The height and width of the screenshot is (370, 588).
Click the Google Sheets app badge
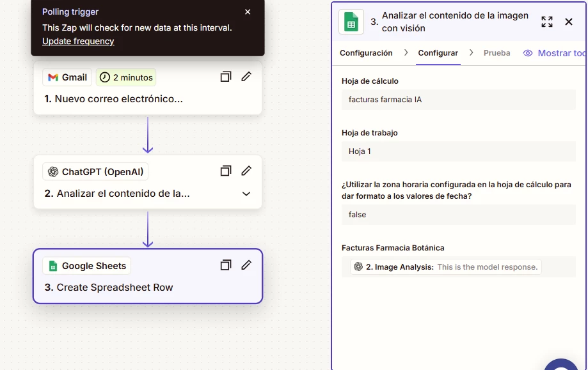(87, 266)
